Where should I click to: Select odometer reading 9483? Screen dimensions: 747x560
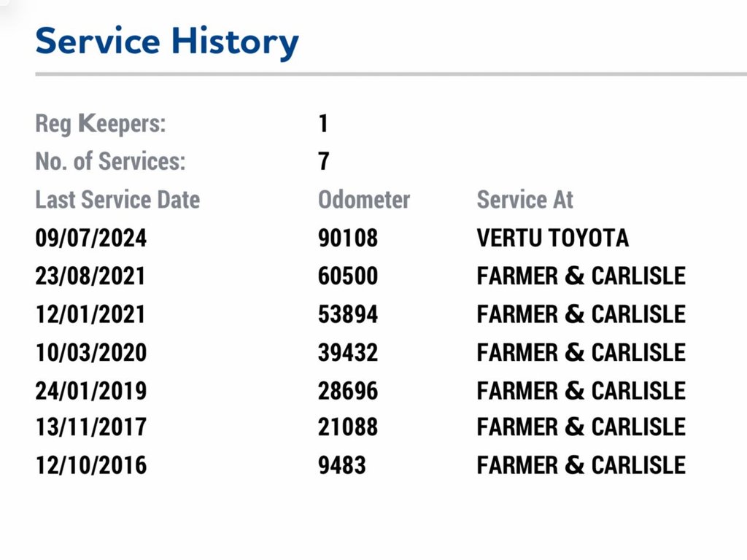342,465
